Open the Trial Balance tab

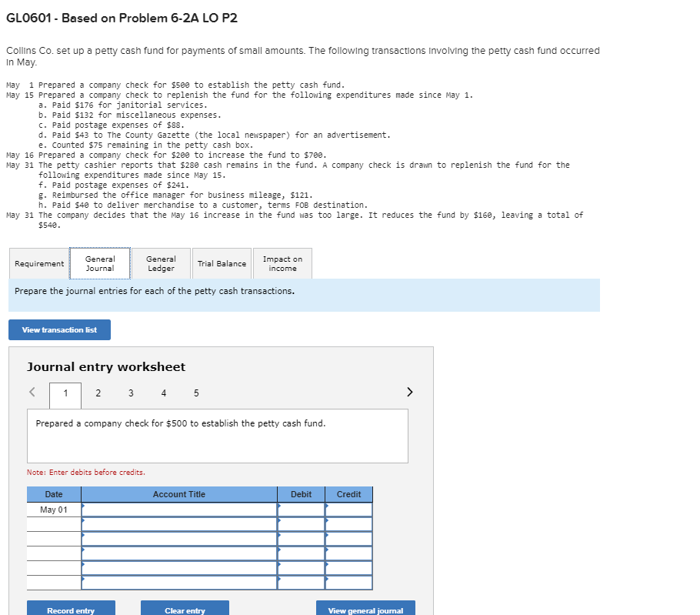point(222,263)
